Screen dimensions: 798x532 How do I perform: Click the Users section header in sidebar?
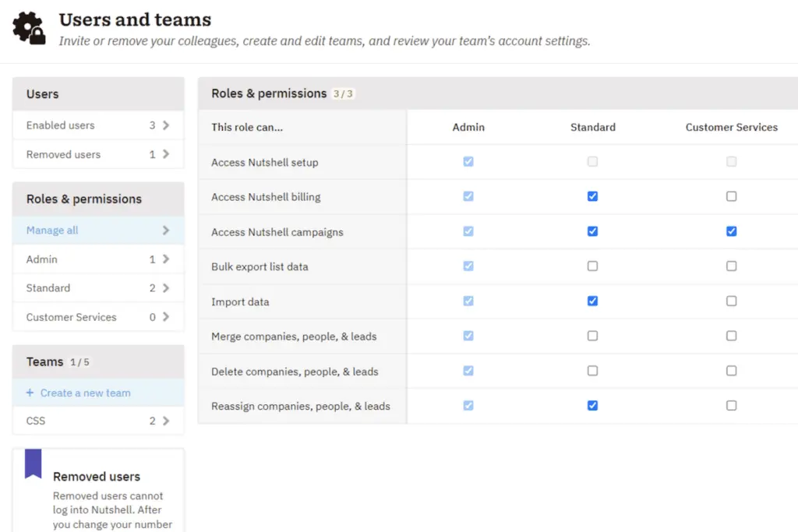(98, 94)
